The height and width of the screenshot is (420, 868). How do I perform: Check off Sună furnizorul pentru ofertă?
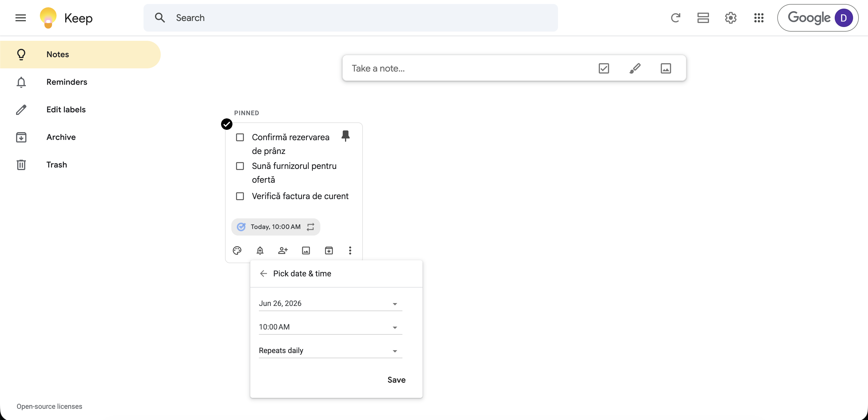click(240, 166)
